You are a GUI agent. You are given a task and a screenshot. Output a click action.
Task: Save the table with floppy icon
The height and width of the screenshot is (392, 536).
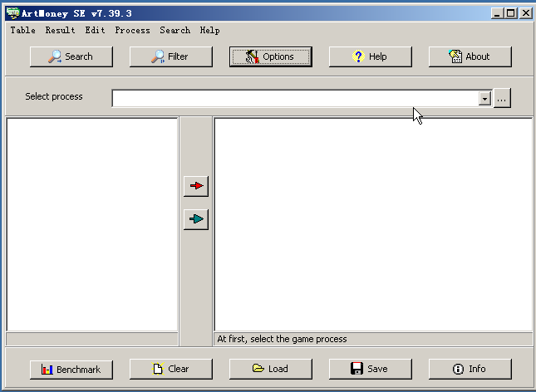pos(370,369)
